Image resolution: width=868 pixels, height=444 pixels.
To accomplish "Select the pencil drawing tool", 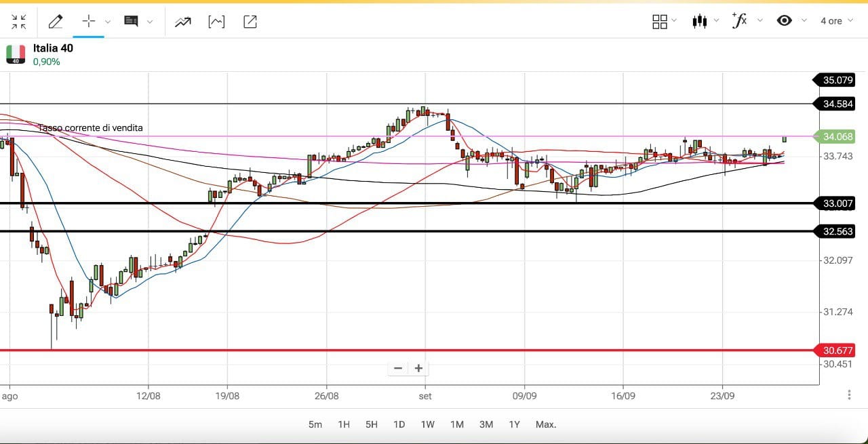I will point(56,22).
